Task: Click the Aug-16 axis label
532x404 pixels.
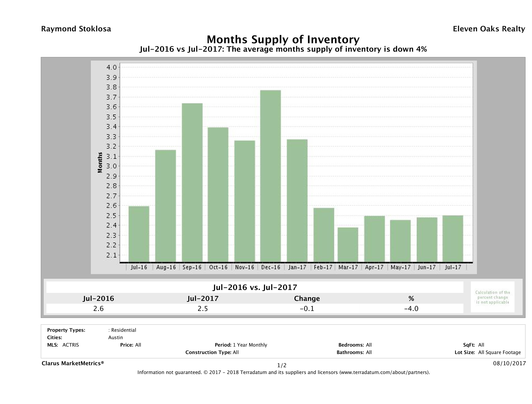Action: click(166, 267)
